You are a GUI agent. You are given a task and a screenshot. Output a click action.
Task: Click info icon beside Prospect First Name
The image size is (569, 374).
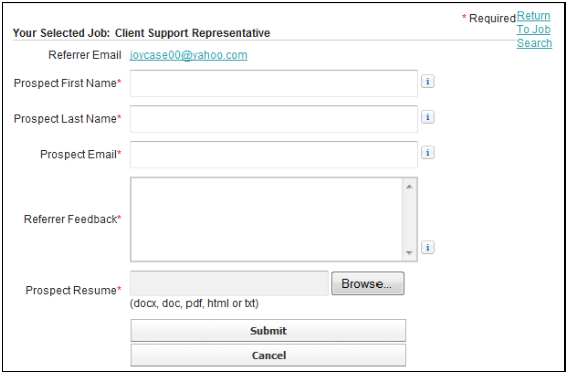[428, 82]
